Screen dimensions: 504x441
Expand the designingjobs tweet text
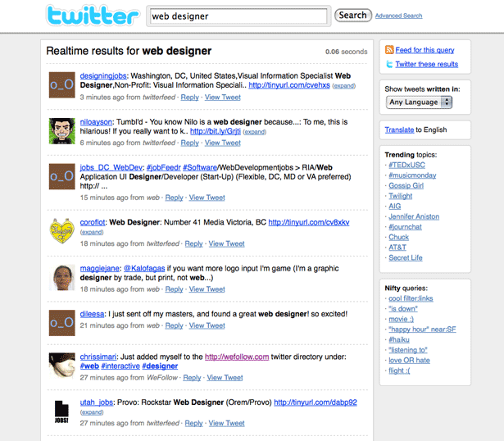coord(344,86)
